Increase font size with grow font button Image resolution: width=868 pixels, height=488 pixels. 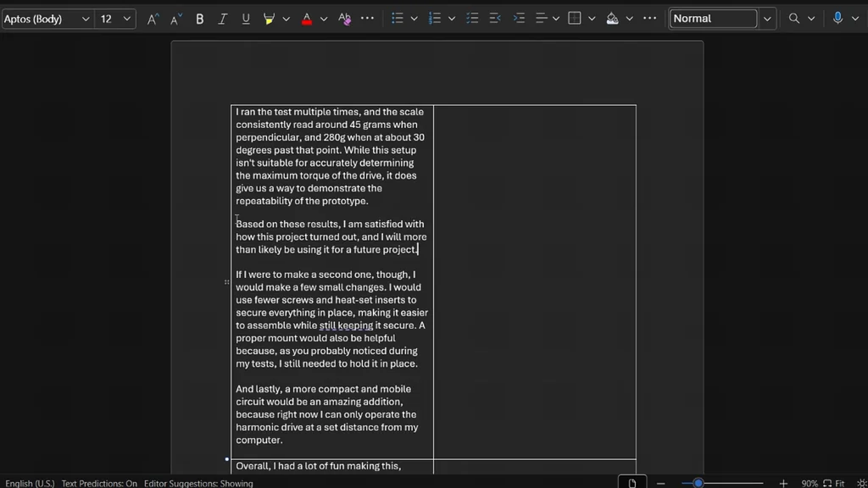(x=153, y=19)
